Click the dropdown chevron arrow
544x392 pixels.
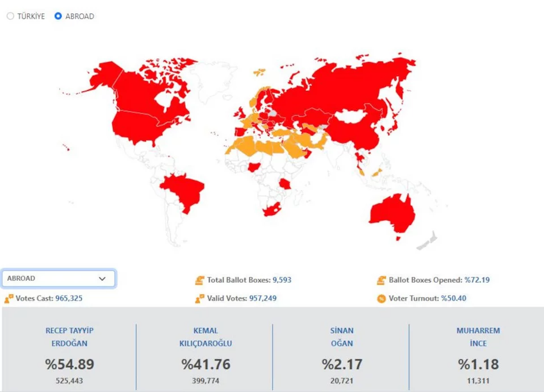[102, 279]
